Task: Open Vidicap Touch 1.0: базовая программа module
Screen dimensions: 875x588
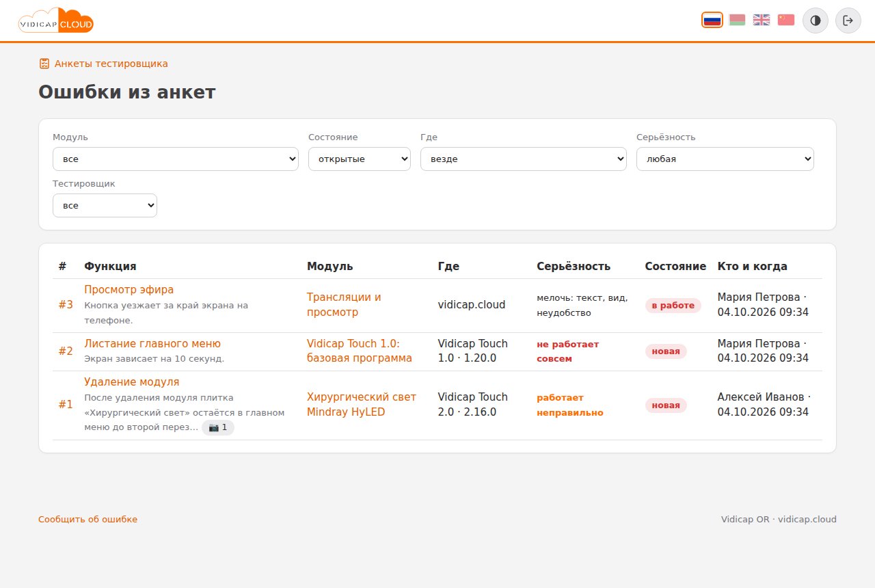Action: [360, 351]
